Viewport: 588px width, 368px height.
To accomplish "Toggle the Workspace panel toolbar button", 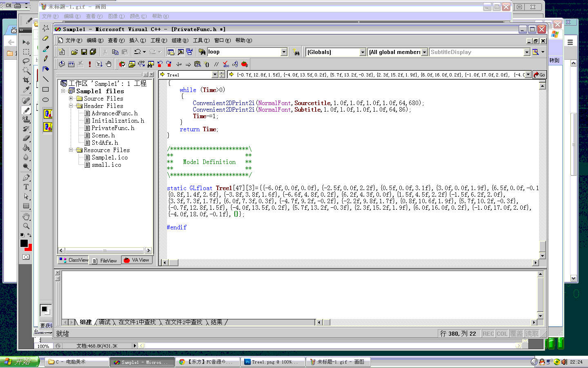I will pyautogui.click(x=171, y=52).
